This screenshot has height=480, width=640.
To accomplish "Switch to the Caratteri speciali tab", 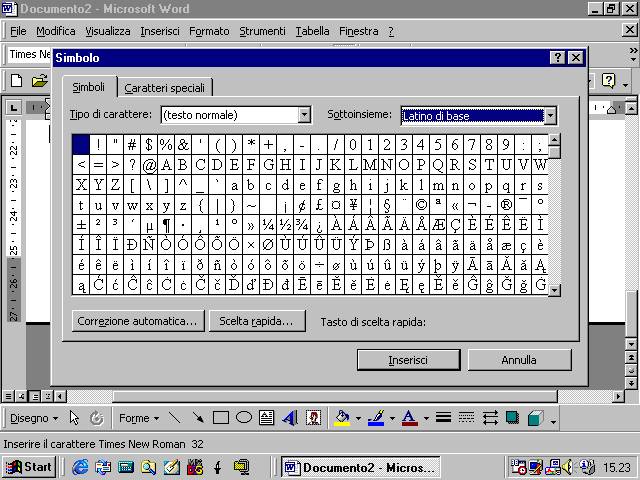I will [x=164, y=88].
